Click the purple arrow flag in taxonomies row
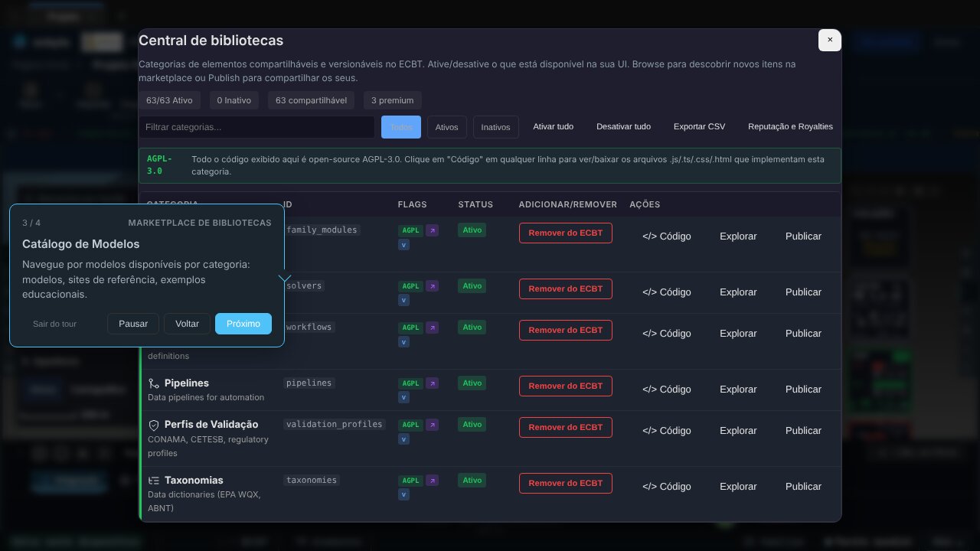The image size is (980, 551). (x=432, y=481)
